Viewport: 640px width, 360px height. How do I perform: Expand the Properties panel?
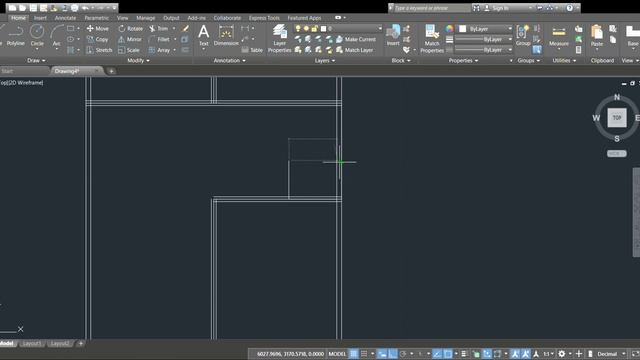coord(463,60)
